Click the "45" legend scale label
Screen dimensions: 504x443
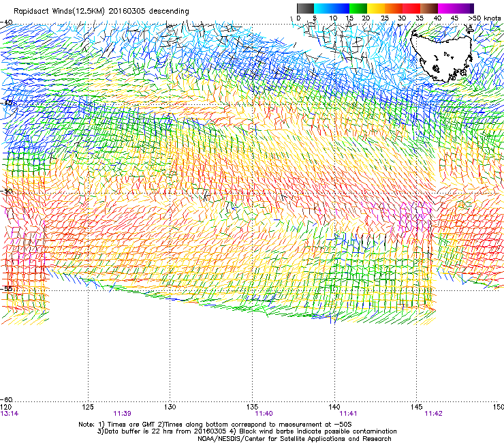(454, 18)
